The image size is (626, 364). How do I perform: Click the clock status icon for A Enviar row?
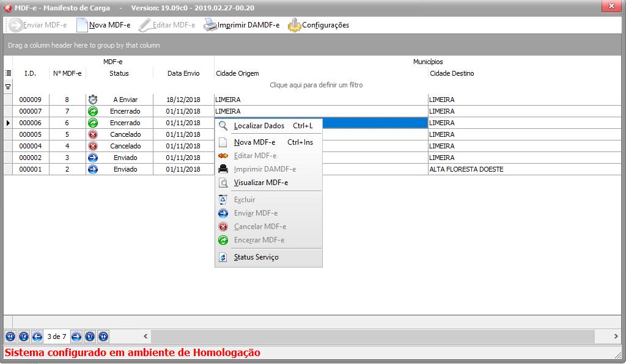coord(93,100)
